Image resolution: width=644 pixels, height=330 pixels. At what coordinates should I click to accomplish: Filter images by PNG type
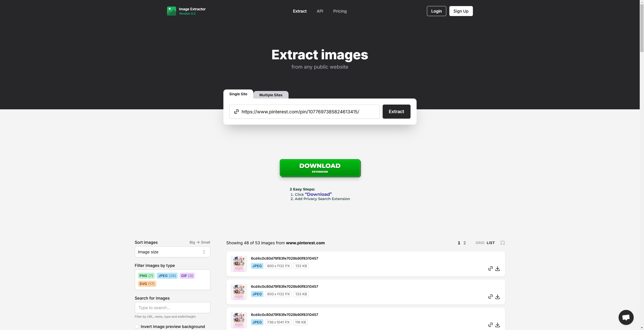tap(146, 276)
